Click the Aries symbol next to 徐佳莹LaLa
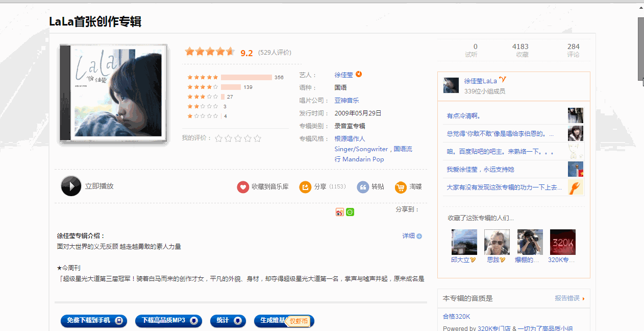This screenshot has height=331, width=644. point(503,80)
